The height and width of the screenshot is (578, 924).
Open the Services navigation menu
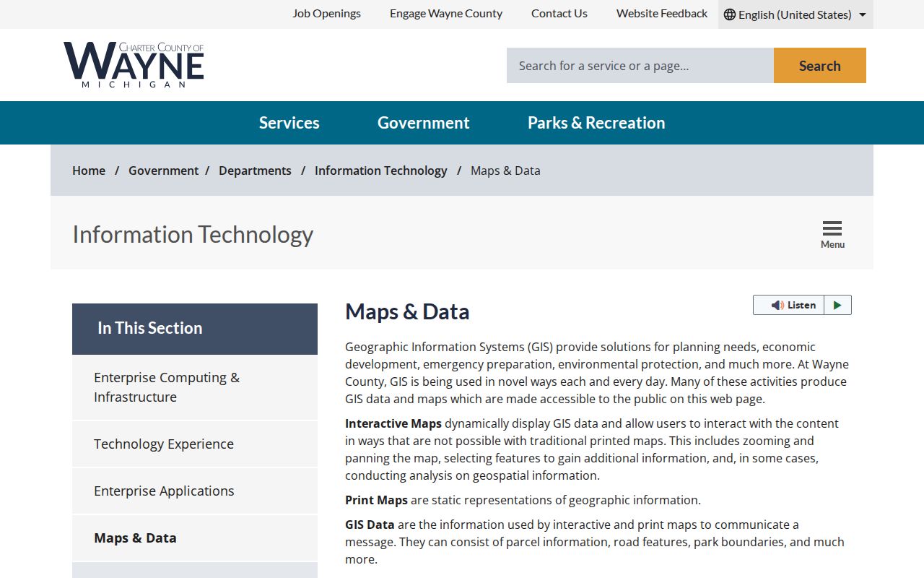click(x=289, y=123)
